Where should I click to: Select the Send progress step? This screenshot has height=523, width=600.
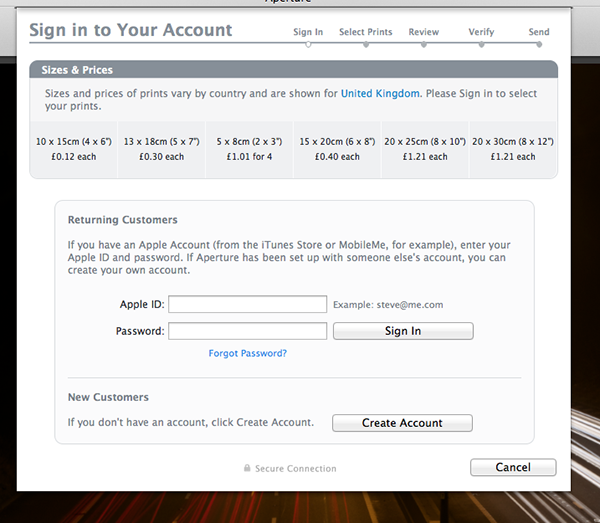coord(539,32)
